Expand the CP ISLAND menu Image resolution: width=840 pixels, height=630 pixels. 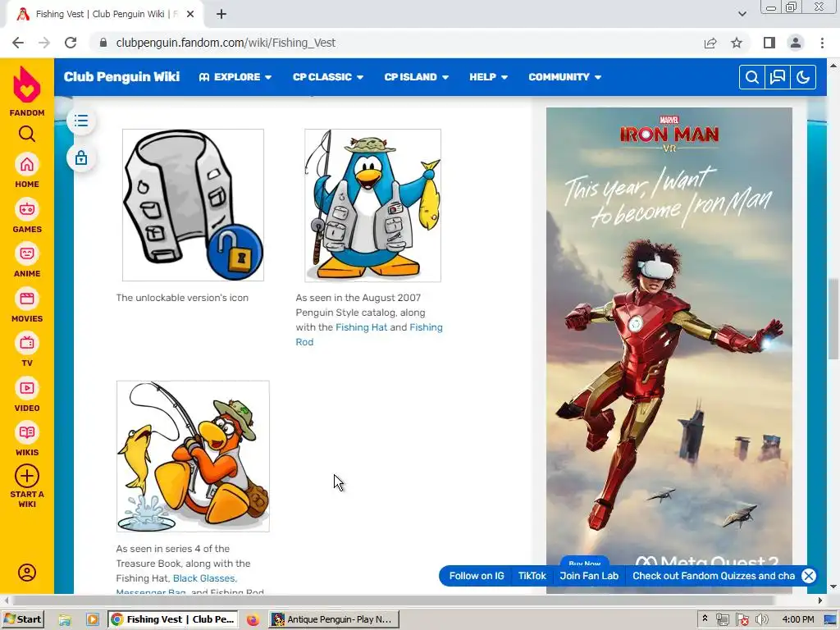416,77
